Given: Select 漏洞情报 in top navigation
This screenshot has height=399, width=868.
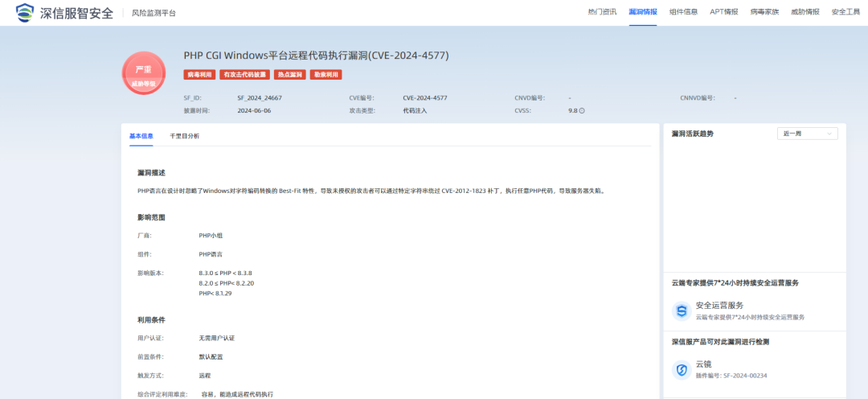Looking at the screenshot, I should point(643,12).
